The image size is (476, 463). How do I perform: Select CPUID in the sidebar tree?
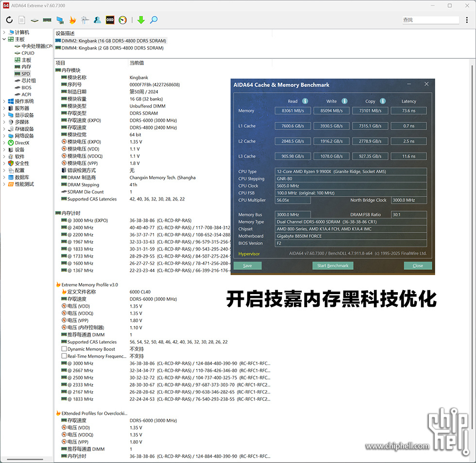tap(28, 53)
